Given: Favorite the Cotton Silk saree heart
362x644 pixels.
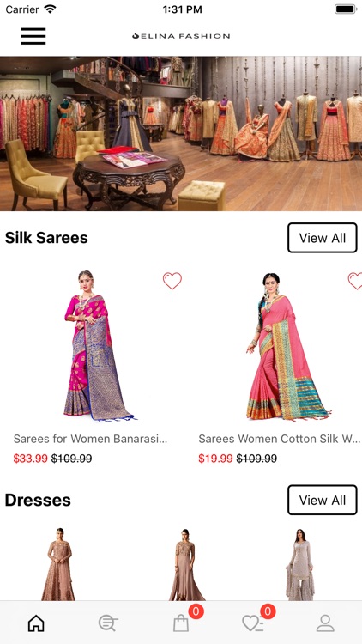Looking at the screenshot, I should coord(355,281).
